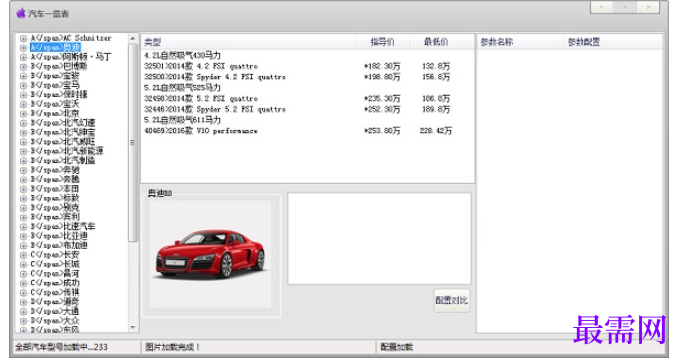
Task: Select 宝骏 in the brand tree
Action: (55, 76)
